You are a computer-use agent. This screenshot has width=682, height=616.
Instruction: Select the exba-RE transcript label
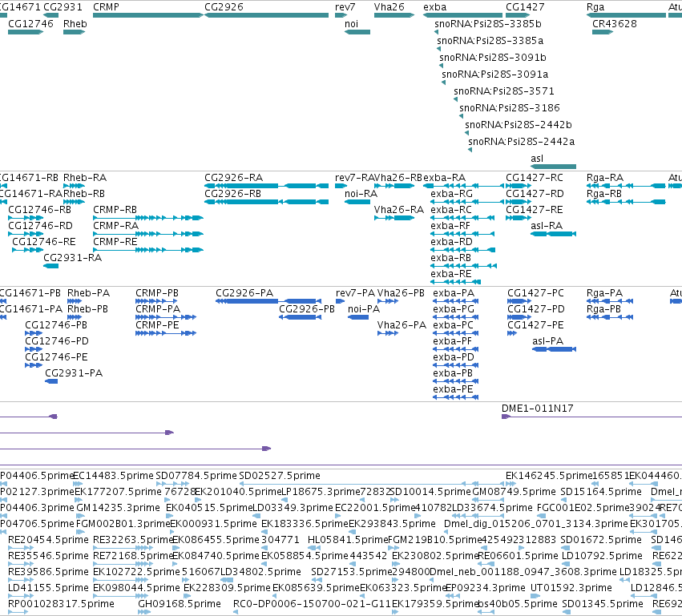[450, 274]
